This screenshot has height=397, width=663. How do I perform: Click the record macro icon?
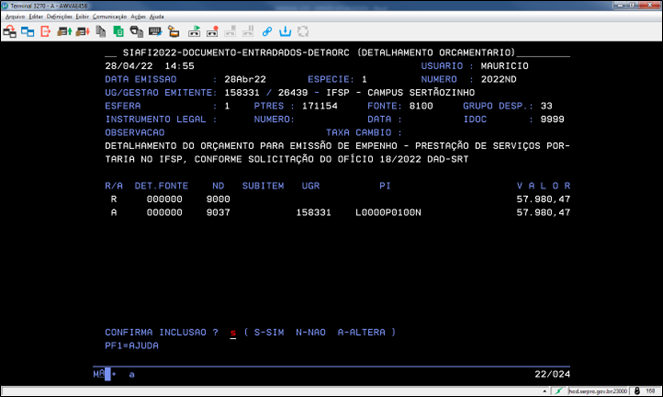(212, 31)
